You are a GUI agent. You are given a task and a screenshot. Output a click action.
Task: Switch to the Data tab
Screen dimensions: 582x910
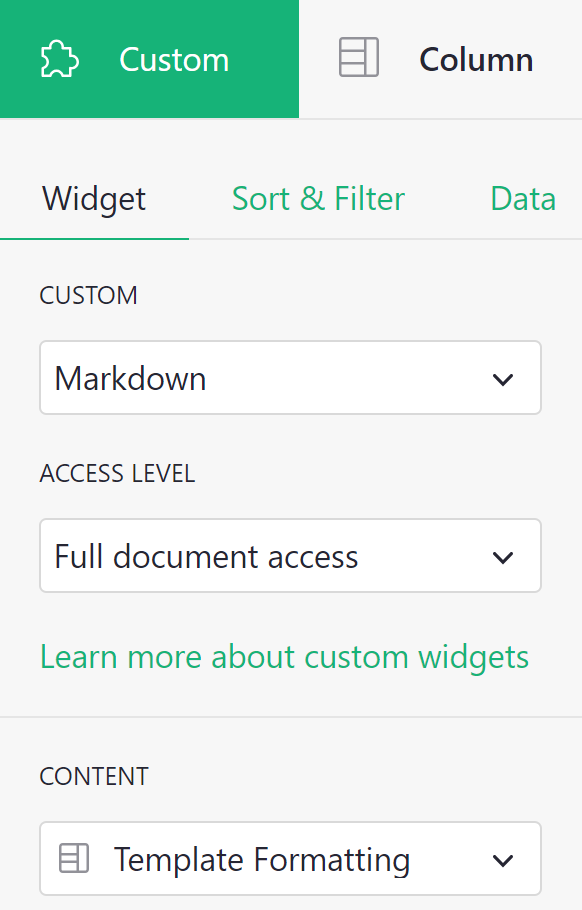[x=523, y=198]
